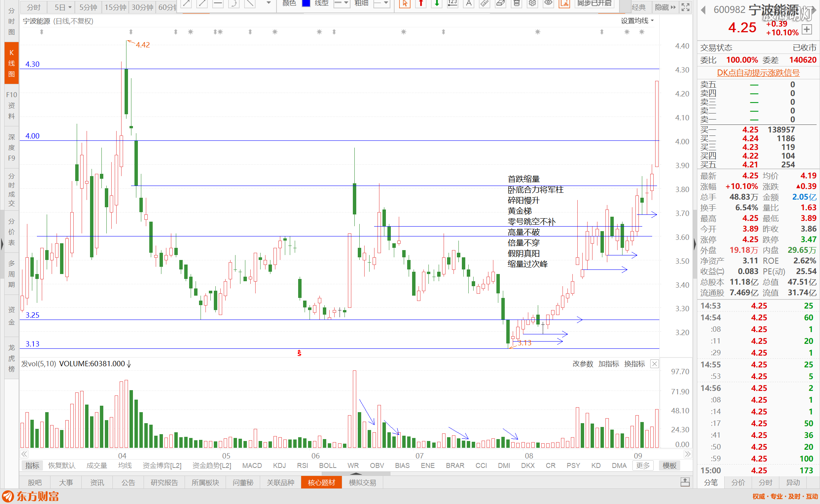Open 龙虎榜 in left sidebar
This screenshot has width=820, height=504.
coord(11,358)
